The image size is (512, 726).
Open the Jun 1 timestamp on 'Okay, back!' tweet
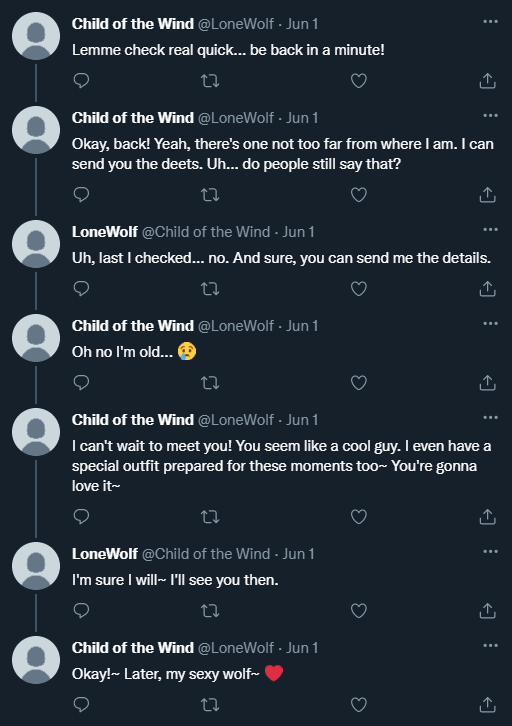point(302,118)
